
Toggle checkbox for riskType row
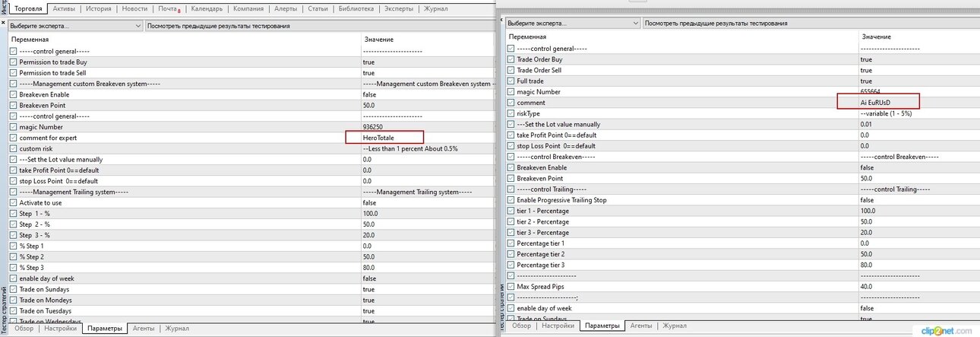pos(511,113)
